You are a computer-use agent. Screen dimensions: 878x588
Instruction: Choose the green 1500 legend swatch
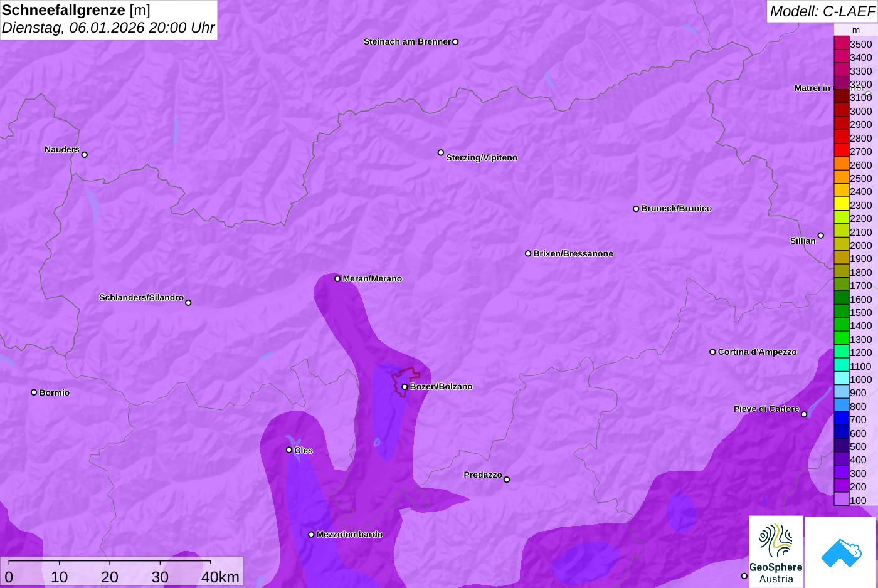(842, 312)
